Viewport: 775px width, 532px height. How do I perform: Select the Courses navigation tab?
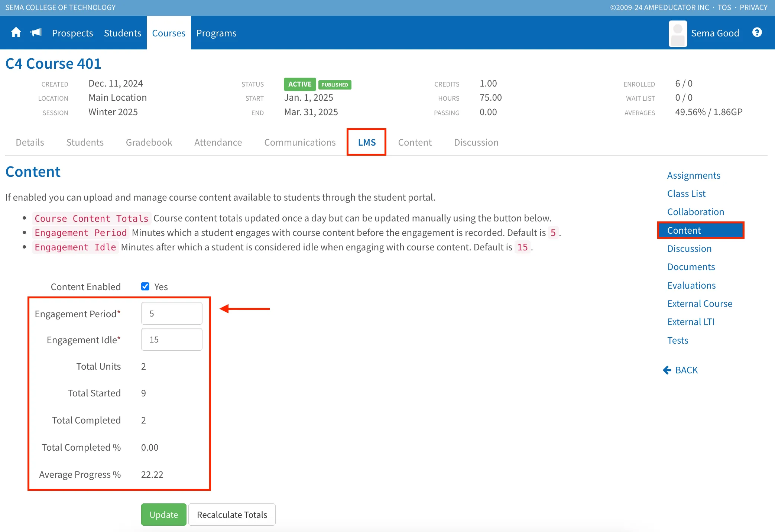point(169,33)
